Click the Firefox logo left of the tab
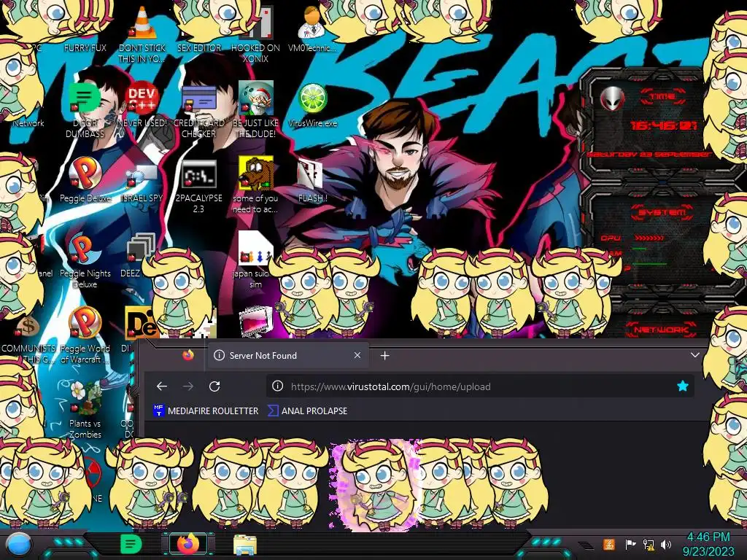 (188, 355)
